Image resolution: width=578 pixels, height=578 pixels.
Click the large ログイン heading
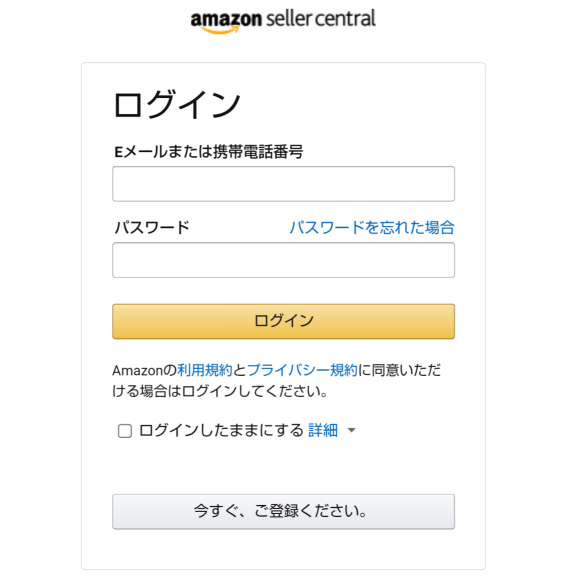pos(177,105)
